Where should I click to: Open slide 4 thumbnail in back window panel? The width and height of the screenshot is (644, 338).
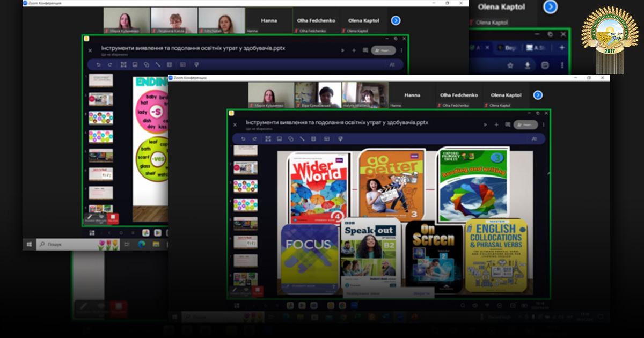101,137
